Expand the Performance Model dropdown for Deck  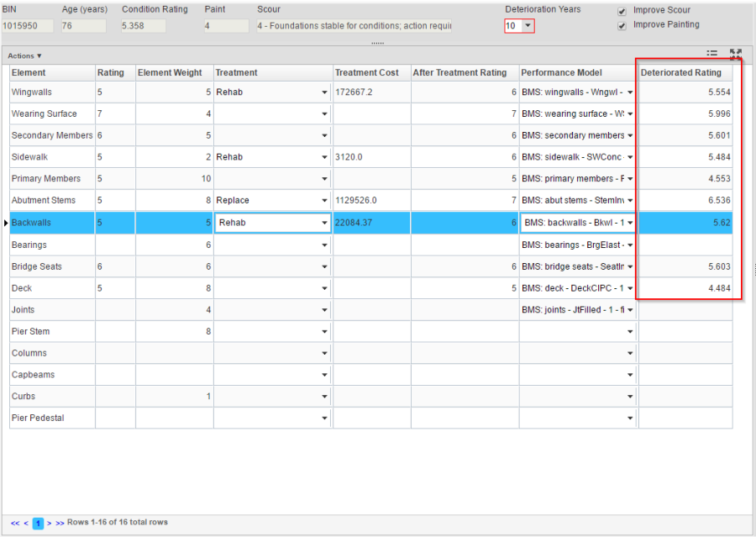pyautogui.click(x=630, y=288)
